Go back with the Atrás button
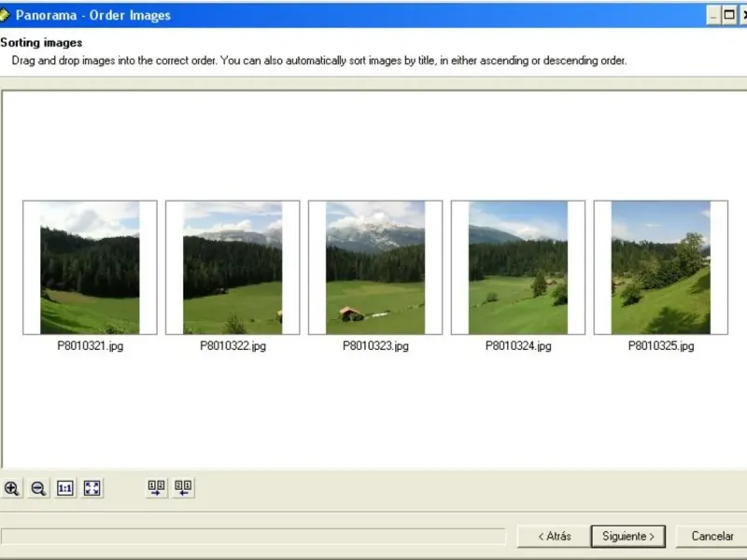Viewport: 747px width, 560px height. click(x=554, y=537)
